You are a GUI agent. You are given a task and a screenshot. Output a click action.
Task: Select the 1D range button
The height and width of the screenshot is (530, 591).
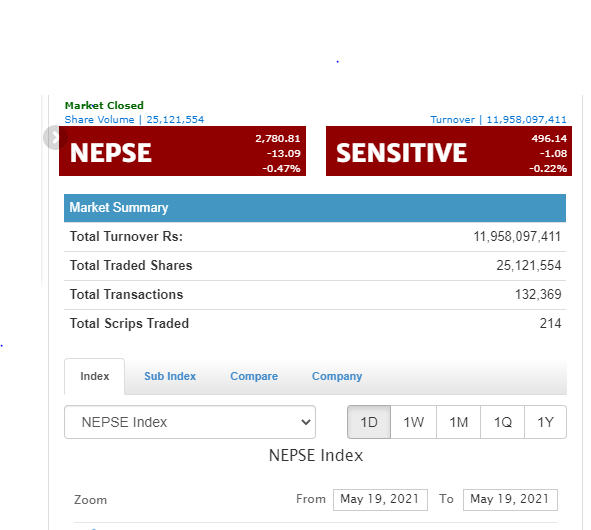click(369, 422)
